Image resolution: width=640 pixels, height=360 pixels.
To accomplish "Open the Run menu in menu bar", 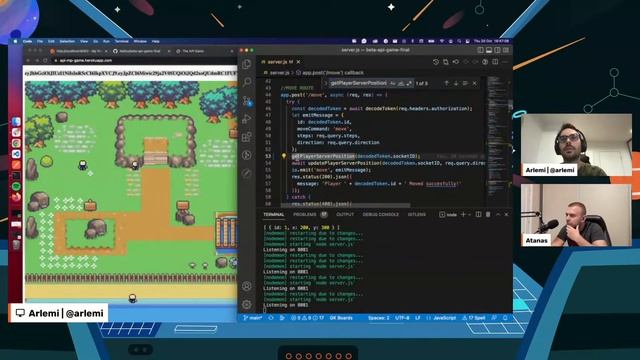I will pyautogui.click(x=106, y=41).
